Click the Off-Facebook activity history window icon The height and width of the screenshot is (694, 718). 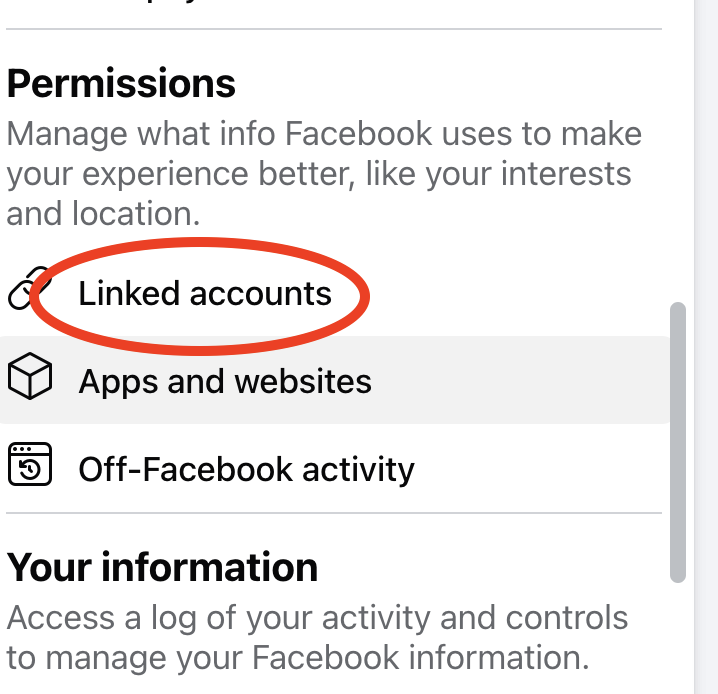(x=29, y=468)
